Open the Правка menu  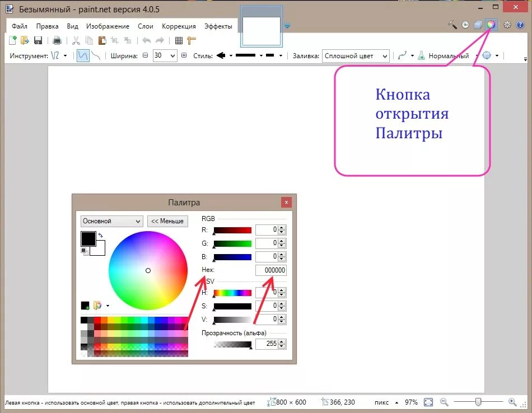tap(47, 26)
